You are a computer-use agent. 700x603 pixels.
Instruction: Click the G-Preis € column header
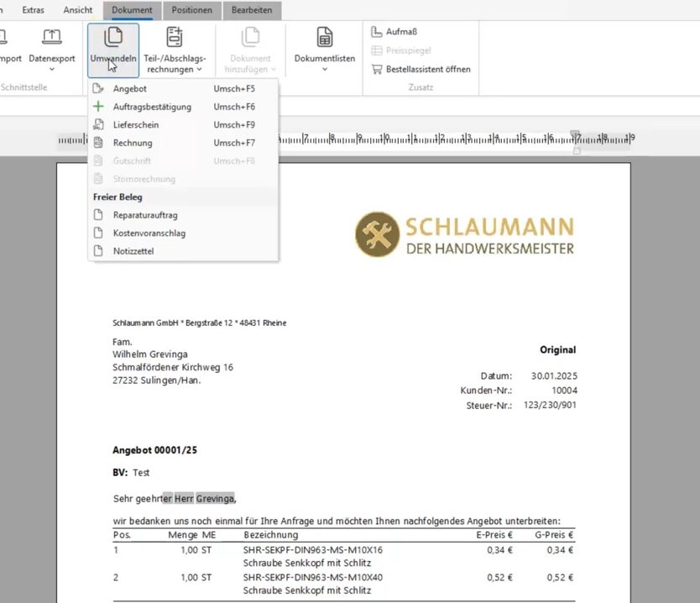[554, 535]
